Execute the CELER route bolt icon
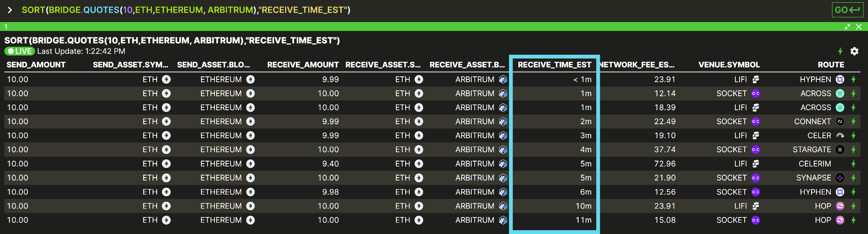The height and width of the screenshot is (234, 868). [x=853, y=136]
